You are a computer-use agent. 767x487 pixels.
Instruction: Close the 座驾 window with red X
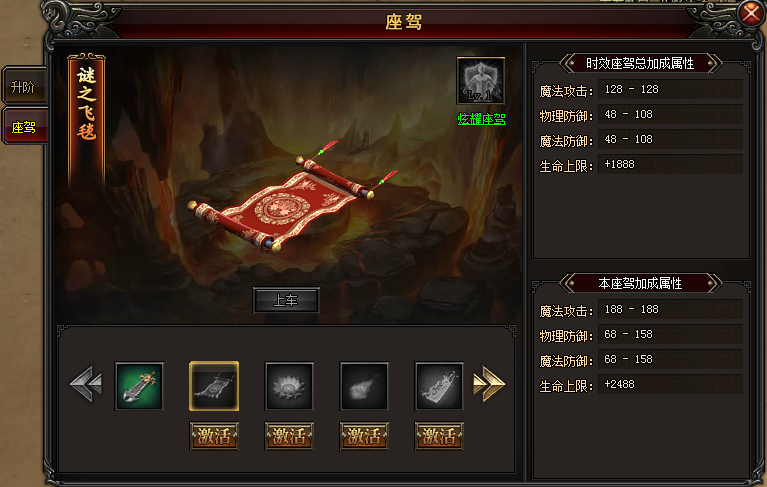point(751,13)
